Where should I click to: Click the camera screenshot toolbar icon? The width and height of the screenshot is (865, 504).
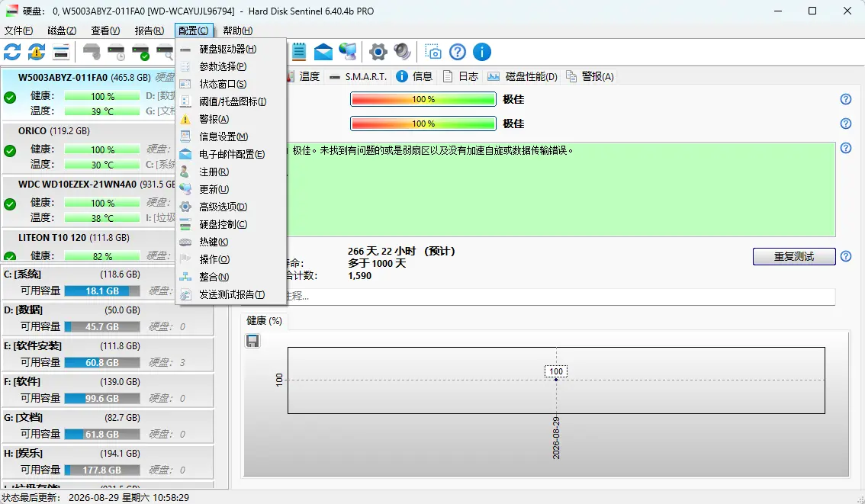(433, 53)
